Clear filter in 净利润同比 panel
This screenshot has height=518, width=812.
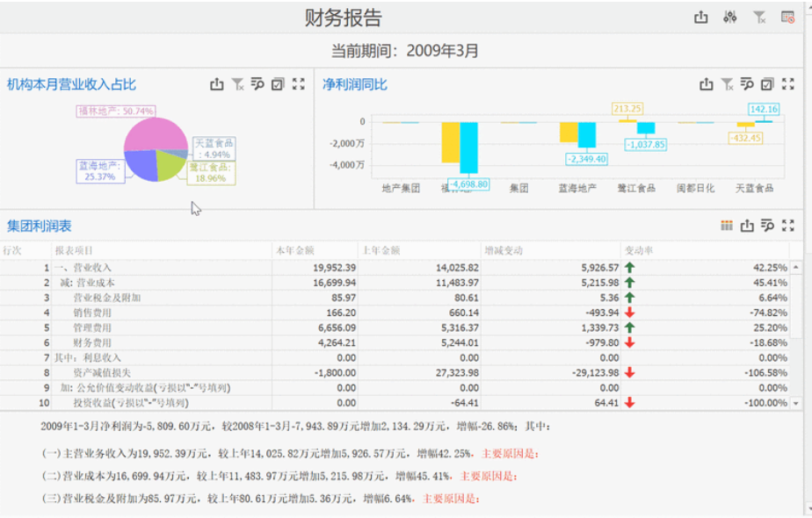(727, 83)
